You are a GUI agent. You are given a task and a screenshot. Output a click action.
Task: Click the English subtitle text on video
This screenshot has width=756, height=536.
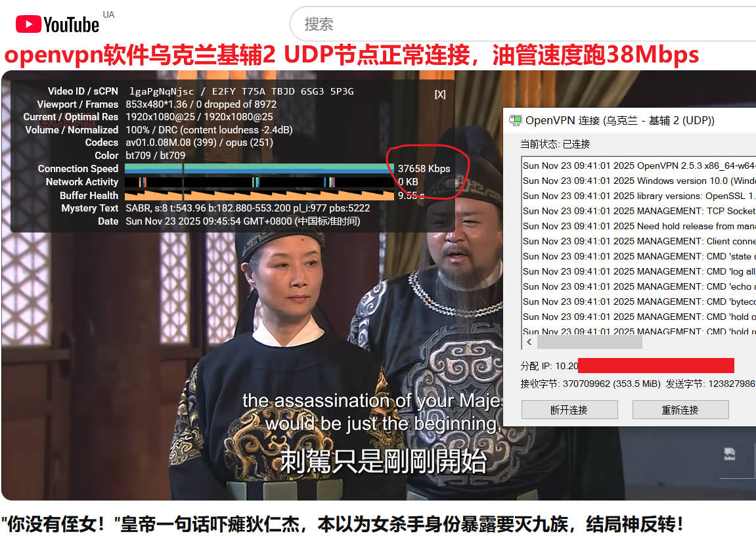(x=372, y=412)
